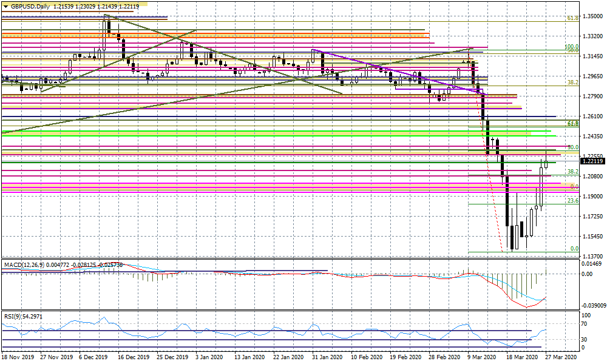The height and width of the screenshot is (364, 607).
Task: Click the 1.15450 price axis label
Action: coord(592,237)
